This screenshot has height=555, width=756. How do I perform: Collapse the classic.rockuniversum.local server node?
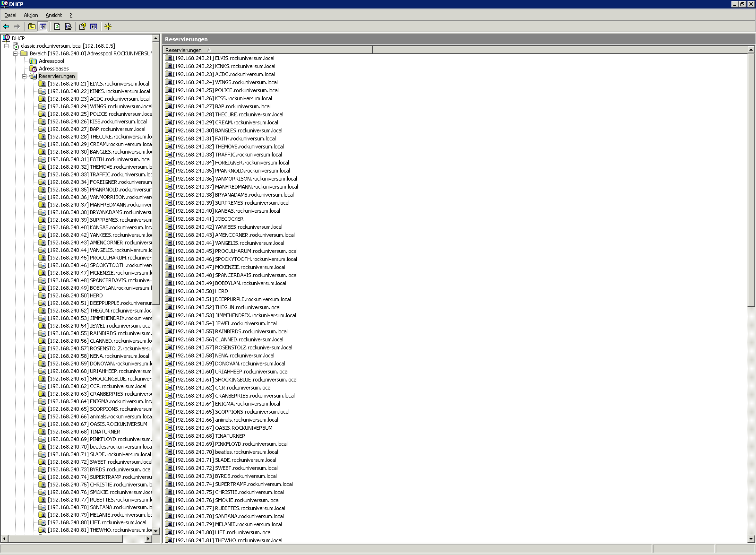click(6, 46)
